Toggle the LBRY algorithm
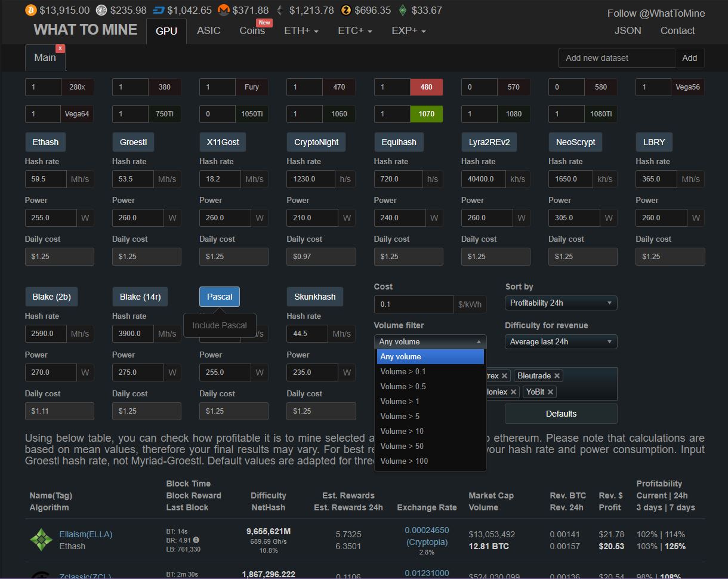The image size is (728, 579). click(654, 142)
